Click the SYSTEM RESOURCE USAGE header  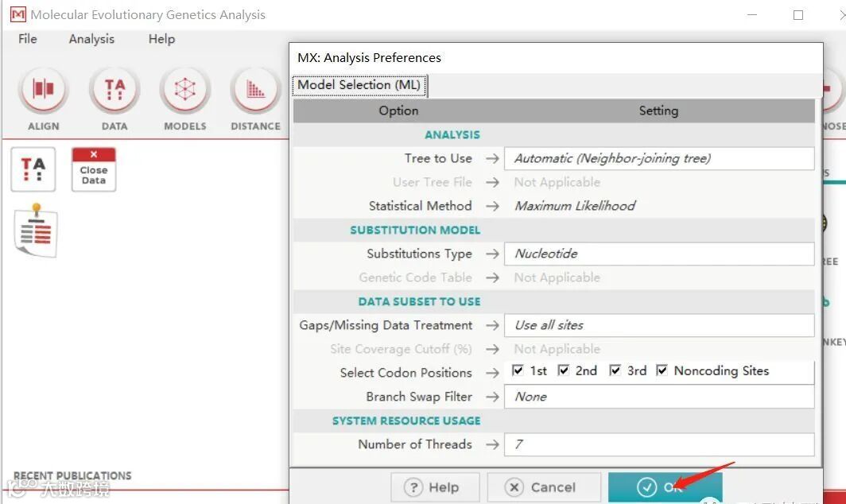[406, 421]
